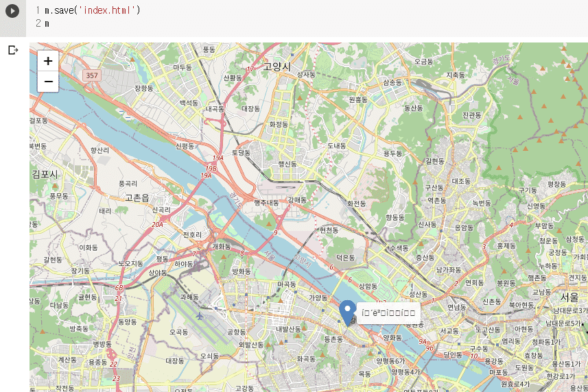The height and width of the screenshot is (392, 588).
Task: Open the cell output toggle icon
Action: [13, 50]
